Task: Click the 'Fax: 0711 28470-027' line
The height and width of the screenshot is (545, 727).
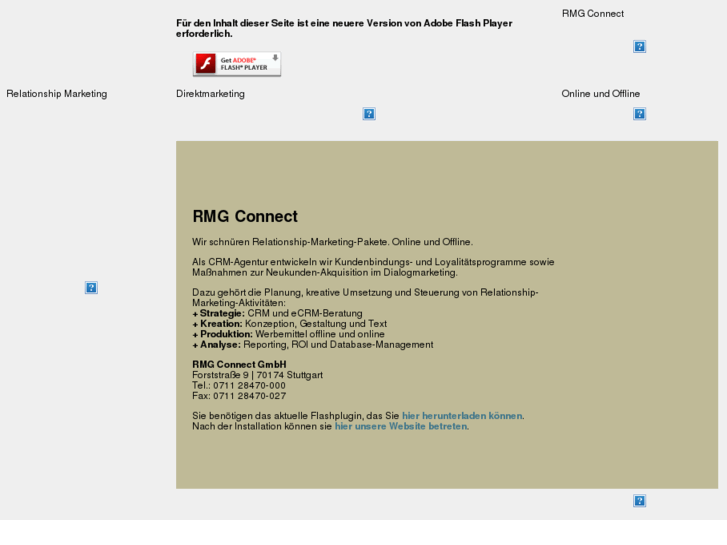Action: (239, 396)
